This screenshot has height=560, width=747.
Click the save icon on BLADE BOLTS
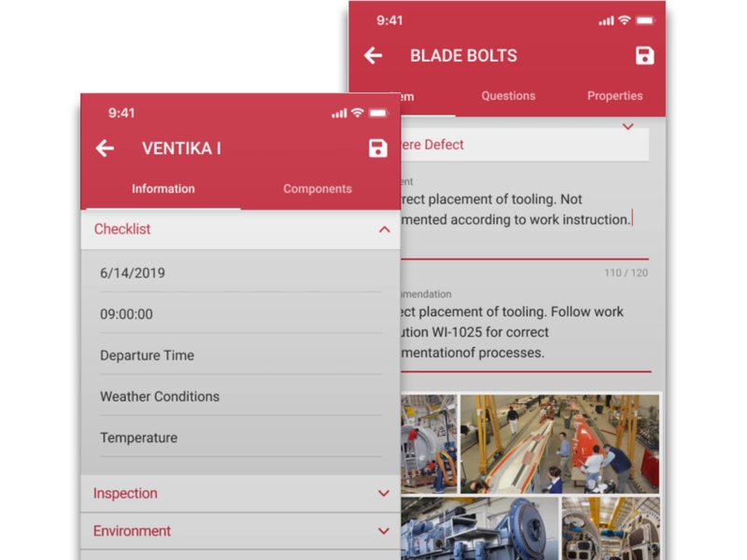(x=644, y=56)
